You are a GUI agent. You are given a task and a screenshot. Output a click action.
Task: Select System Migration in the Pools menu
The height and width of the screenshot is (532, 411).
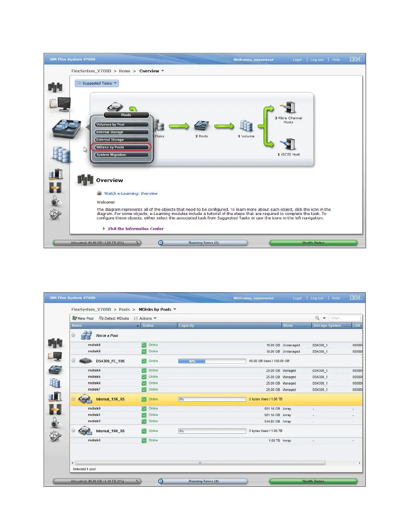coord(122,155)
